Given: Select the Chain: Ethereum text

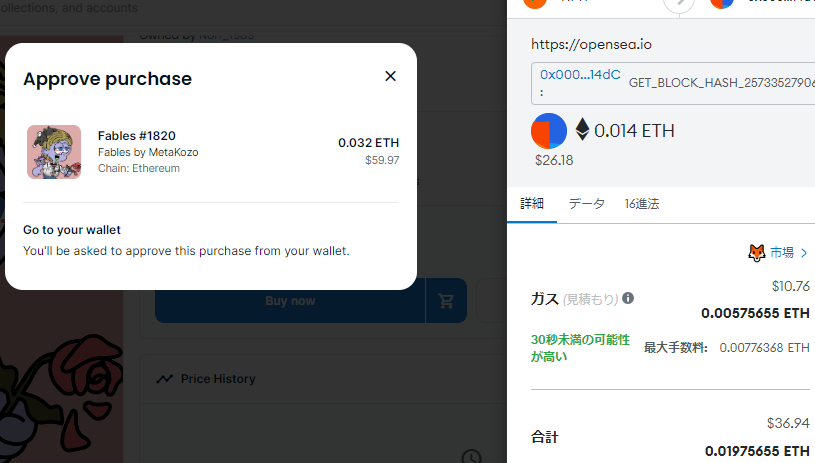Looking at the screenshot, I should [x=139, y=168].
